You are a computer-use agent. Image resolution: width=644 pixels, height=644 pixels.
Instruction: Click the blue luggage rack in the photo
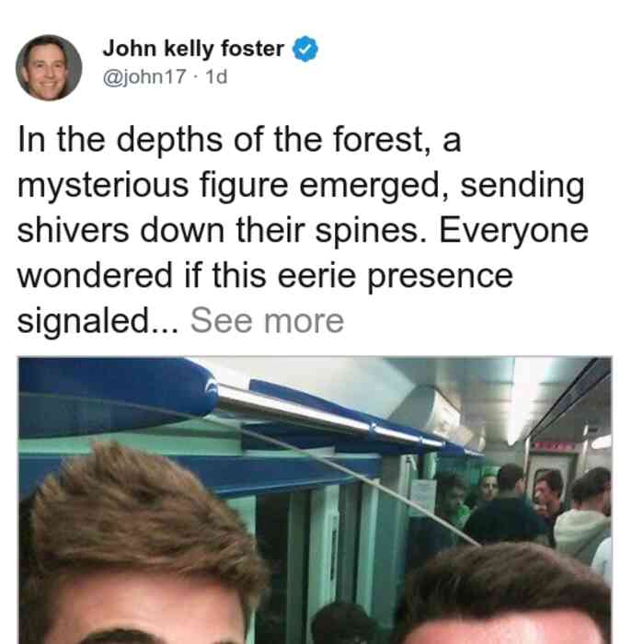click(115, 395)
